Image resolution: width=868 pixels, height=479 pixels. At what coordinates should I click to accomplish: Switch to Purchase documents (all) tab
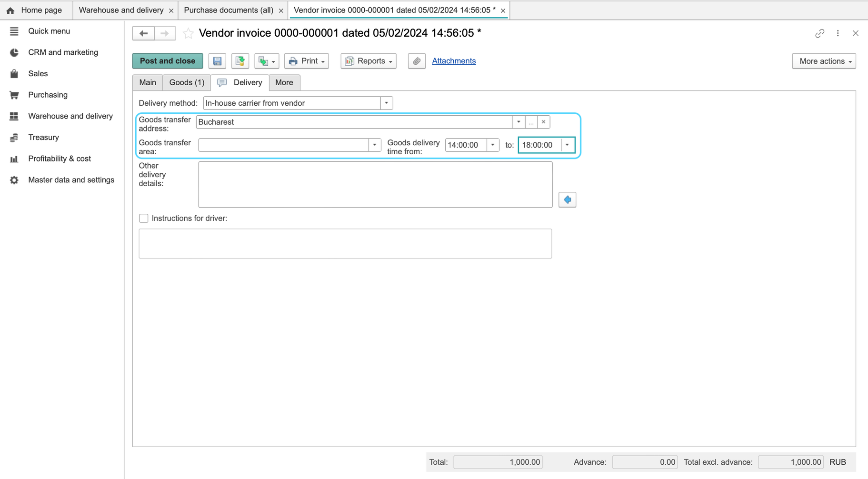pyautogui.click(x=229, y=10)
